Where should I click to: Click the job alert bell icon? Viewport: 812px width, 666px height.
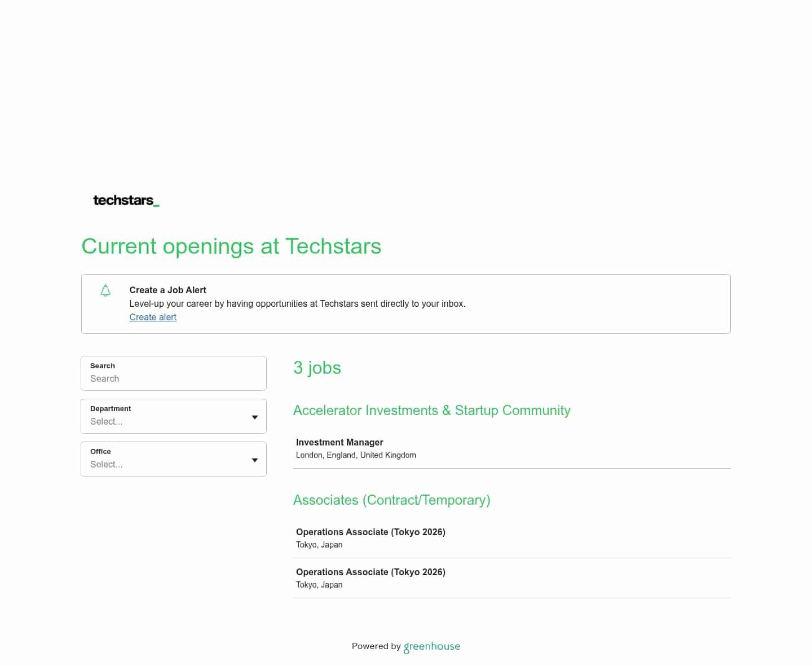(x=105, y=290)
